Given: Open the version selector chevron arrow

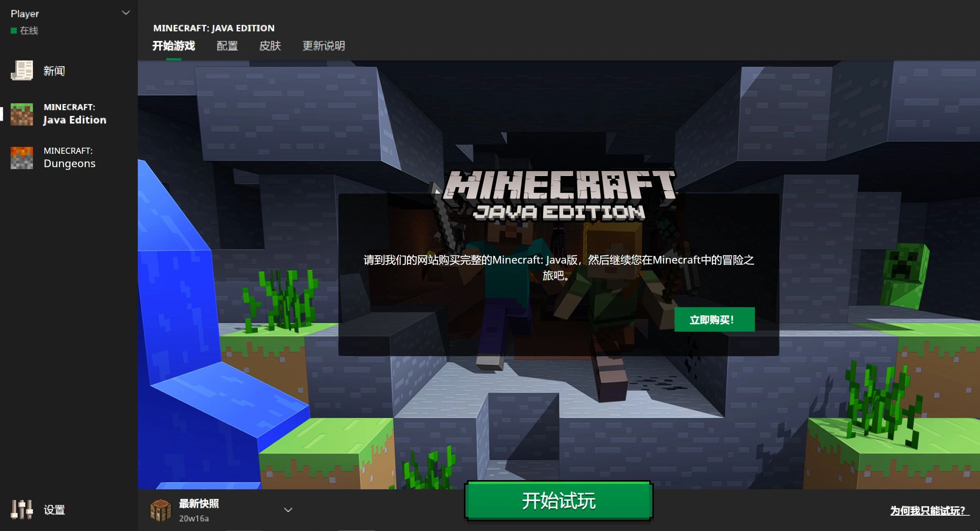Looking at the screenshot, I should [288, 510].
